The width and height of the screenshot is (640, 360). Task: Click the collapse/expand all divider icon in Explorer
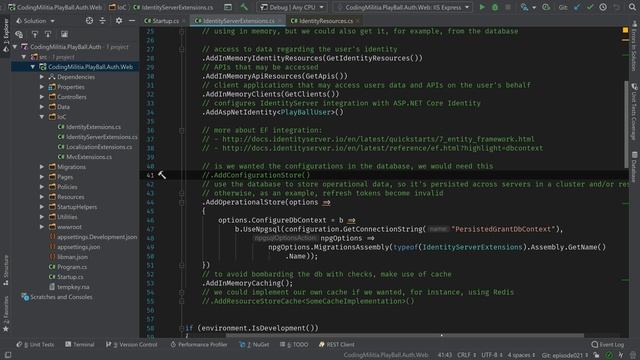click(x=102, y=20)
